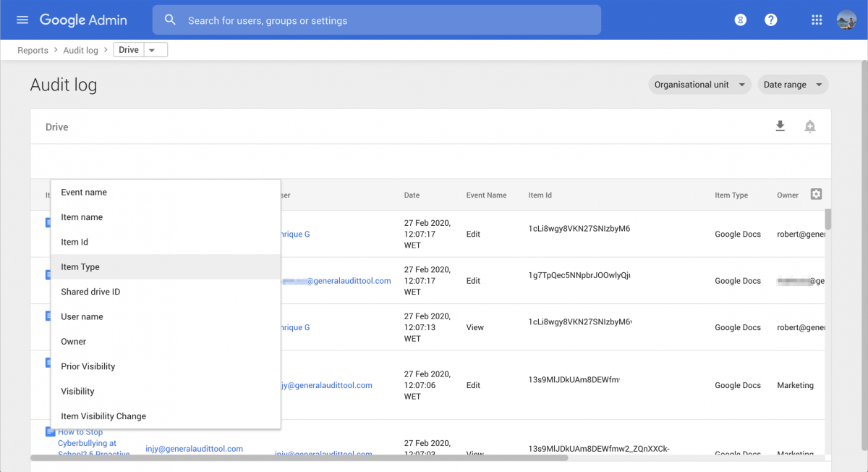
Task: Click the Google Admin logo
Action: pyautogui.click(x=83, y=20)
